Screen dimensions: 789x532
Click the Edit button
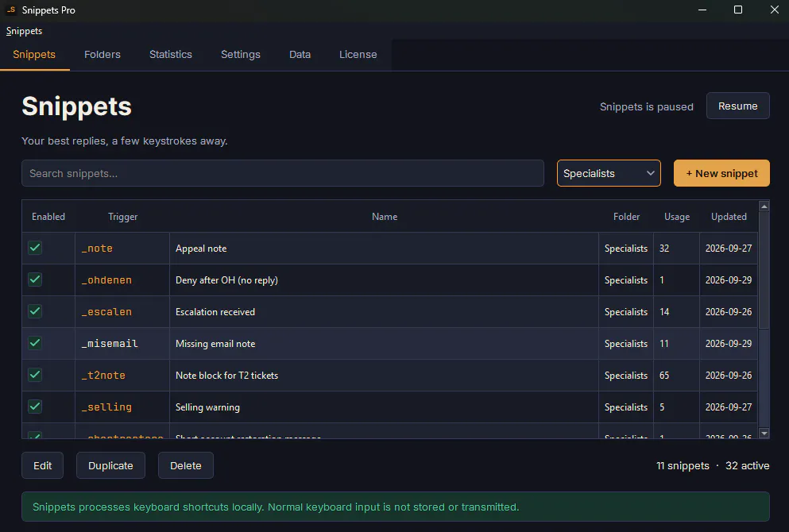tap(42, 465)
